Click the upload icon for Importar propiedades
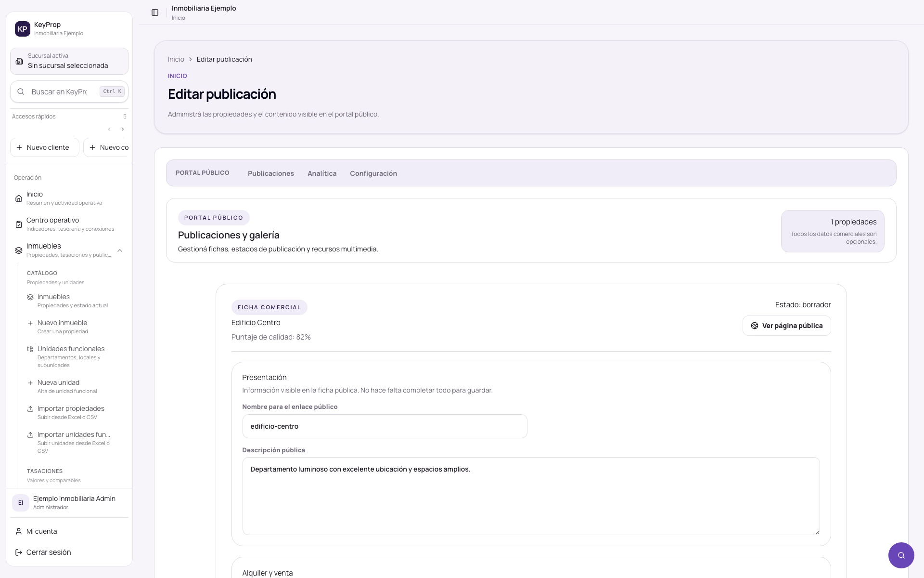 coord(30,409)
